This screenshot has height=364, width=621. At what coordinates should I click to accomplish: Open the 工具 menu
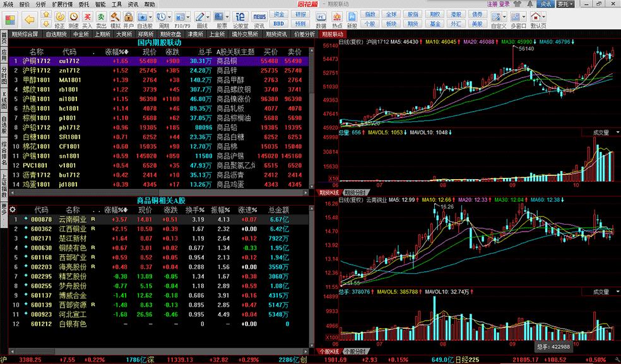tap(116, 4)
